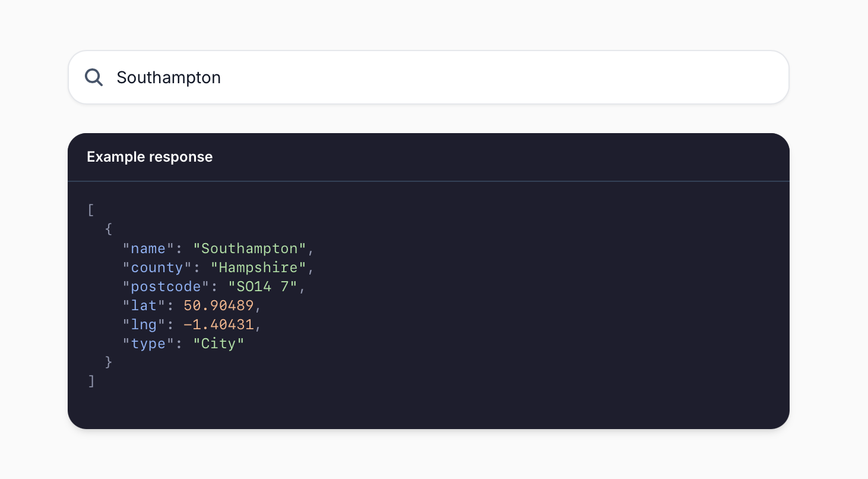
Task: Click the "lng" key in the JSON
Action: click(x=142, y=324)
